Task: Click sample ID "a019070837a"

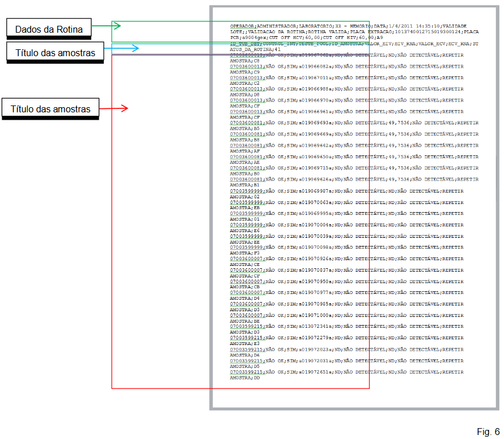Action: pos(315,271)
